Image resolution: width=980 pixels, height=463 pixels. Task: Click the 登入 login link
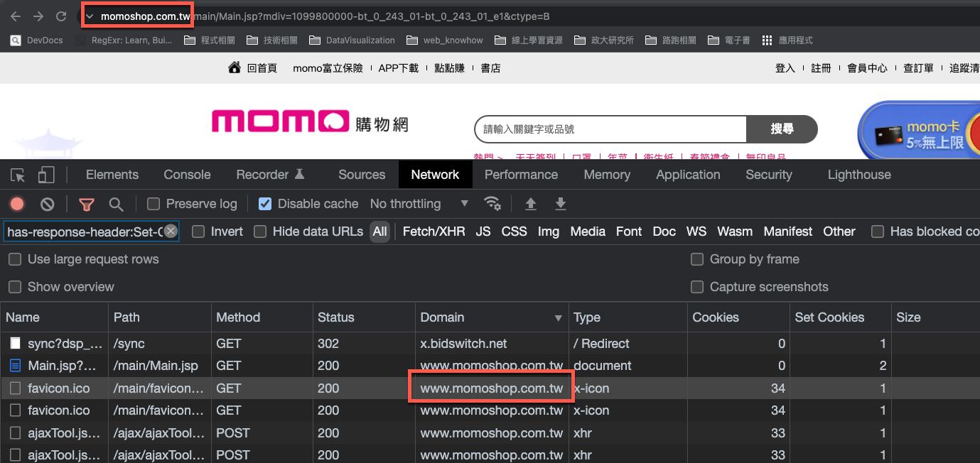tap(785, 68)
